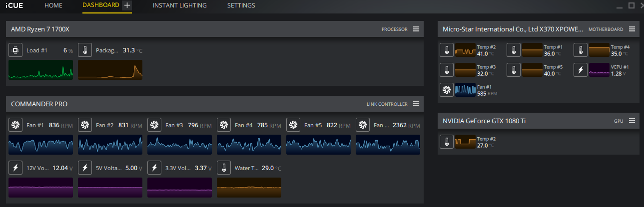
Task: Click the motherboard Fan #1 blue mini graph
Action: pyautogui.click(x=466, y=90)
